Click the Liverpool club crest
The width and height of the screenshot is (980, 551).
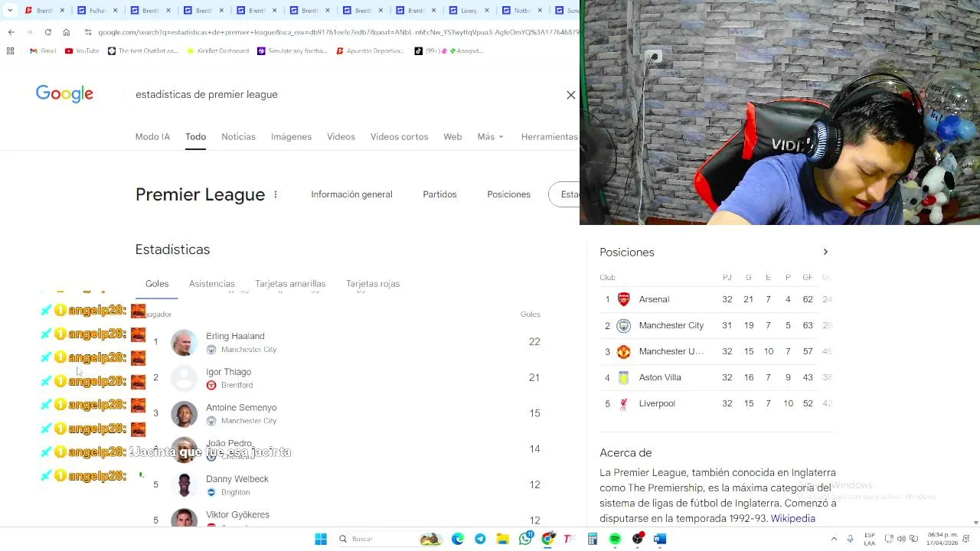tap(624, 403)
